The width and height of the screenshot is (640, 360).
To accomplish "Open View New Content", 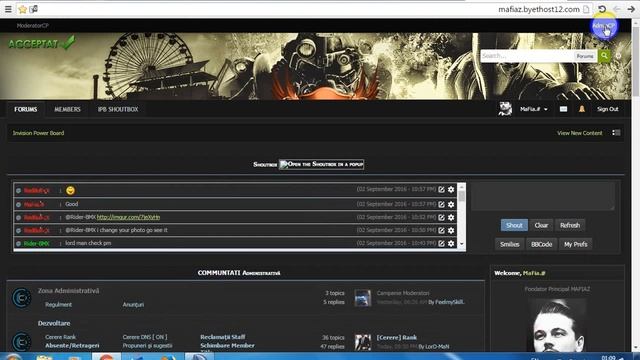I will (580, 133).
